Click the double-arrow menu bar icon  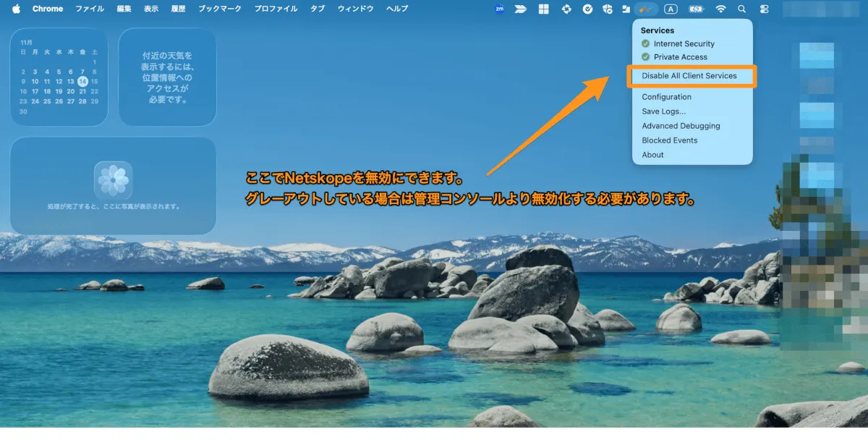(521, 9)
